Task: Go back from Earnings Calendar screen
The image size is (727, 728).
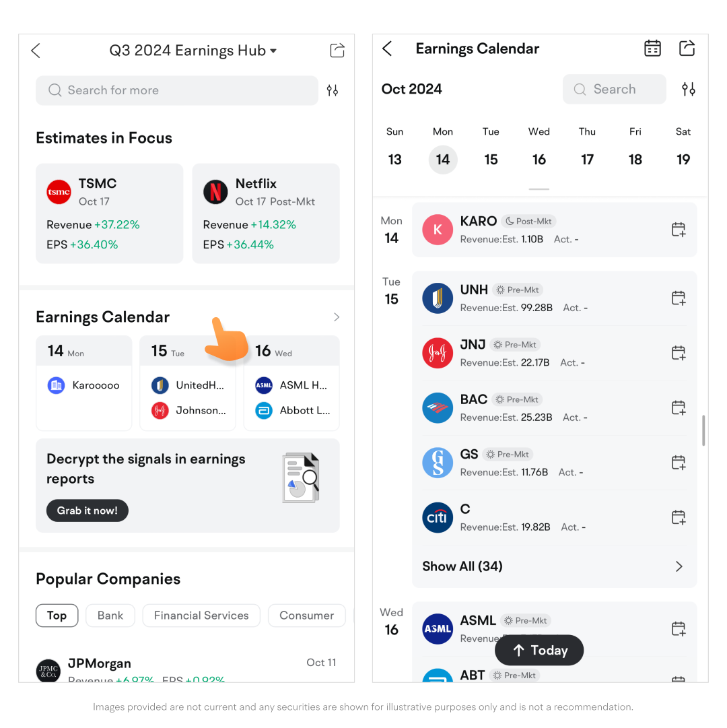Action: tap(387, 48)
